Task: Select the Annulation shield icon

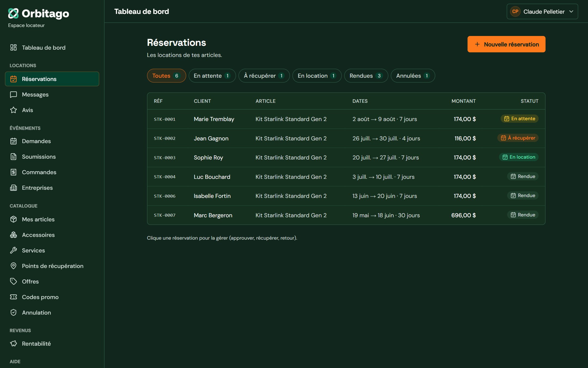Action: (x=13, y=313)
